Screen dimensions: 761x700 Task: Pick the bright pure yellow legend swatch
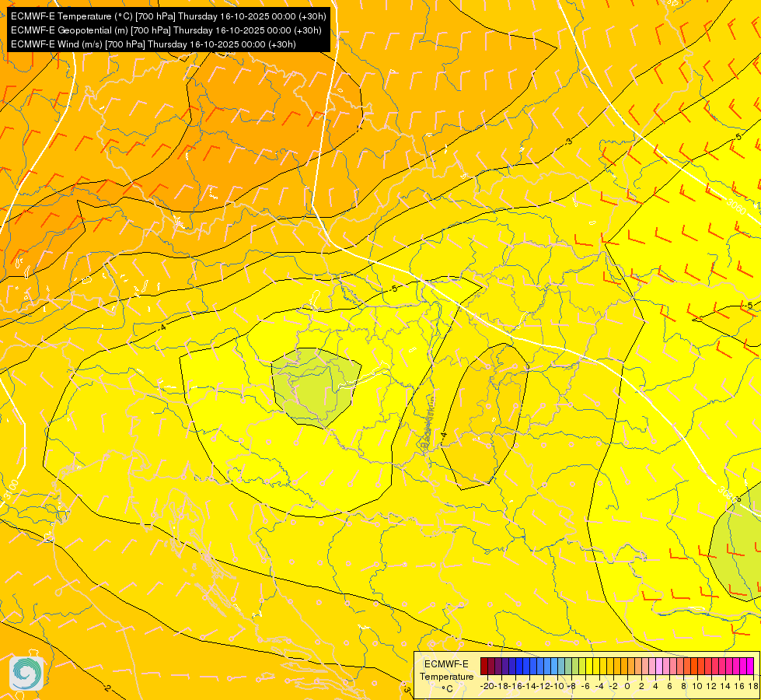589,666
